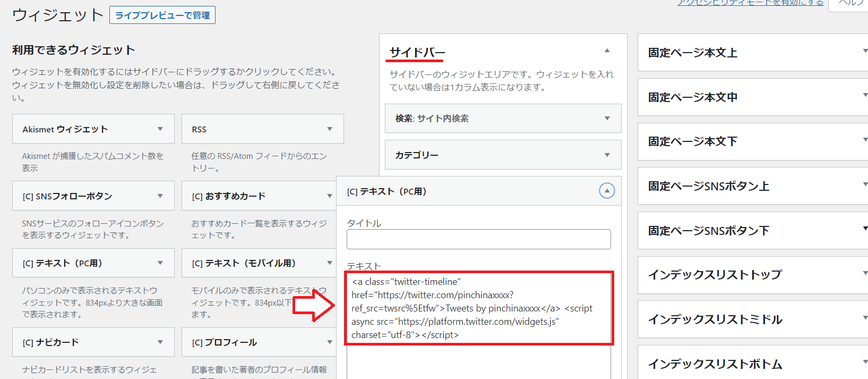Viewport: 868px width, 379px height.
Task: Click the 利用できるウィジェット heading
Action: tap(74, 50)
